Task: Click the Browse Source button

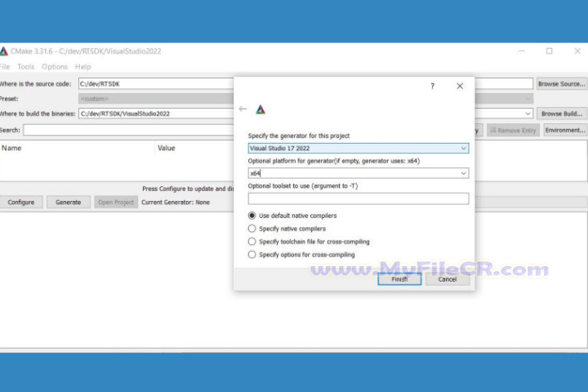Action: pyautogui.click(x=561, y=84)
